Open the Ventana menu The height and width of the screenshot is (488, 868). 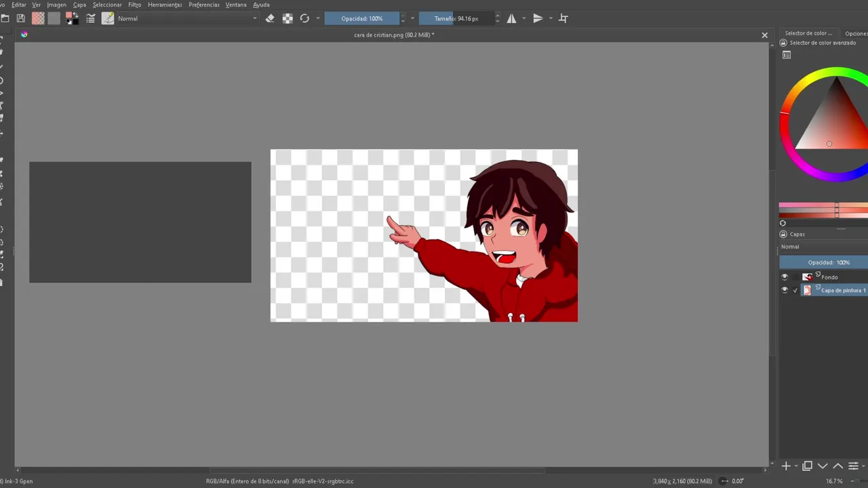[x=236, y=5]
